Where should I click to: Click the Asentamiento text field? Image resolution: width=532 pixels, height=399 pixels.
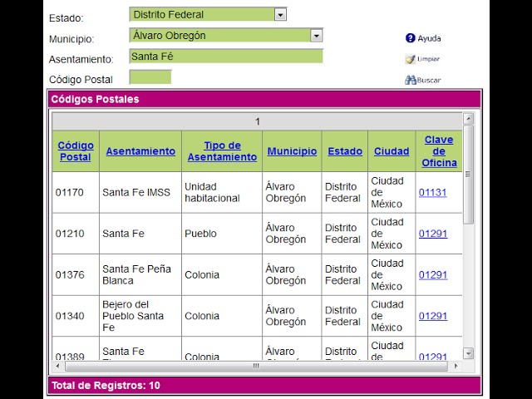[x=225, y=57]
